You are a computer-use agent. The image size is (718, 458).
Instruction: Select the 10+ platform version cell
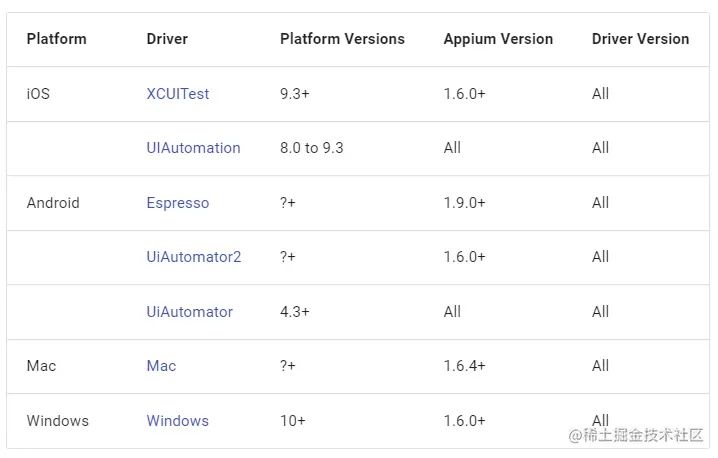point(293,421)
